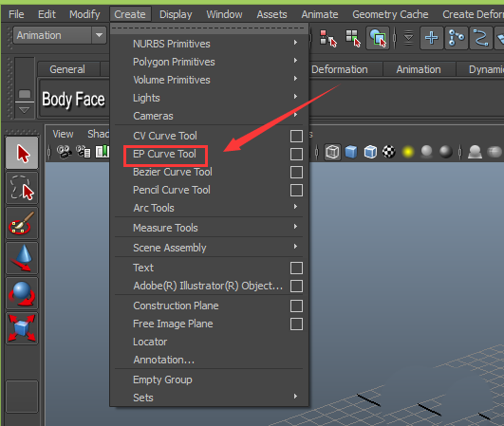Switch to the Animation shelf tab
Viewport: 504px width, 426px height.
point(419,69)
